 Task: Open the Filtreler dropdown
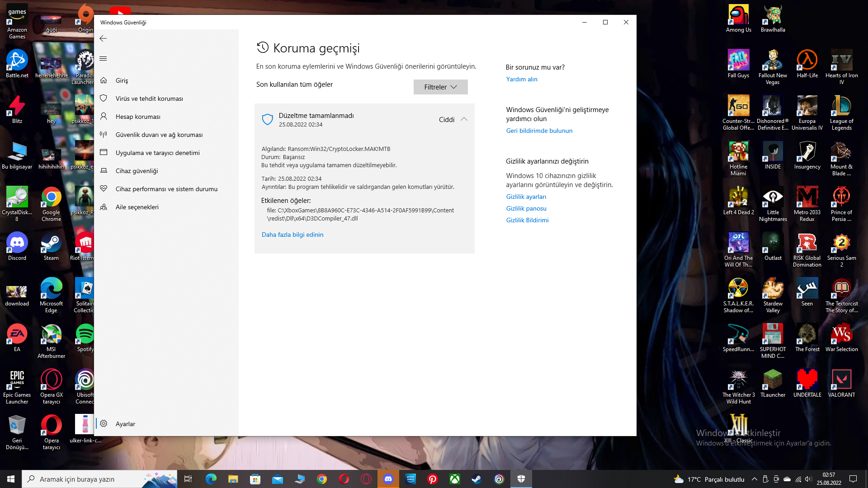pos(440,87)
